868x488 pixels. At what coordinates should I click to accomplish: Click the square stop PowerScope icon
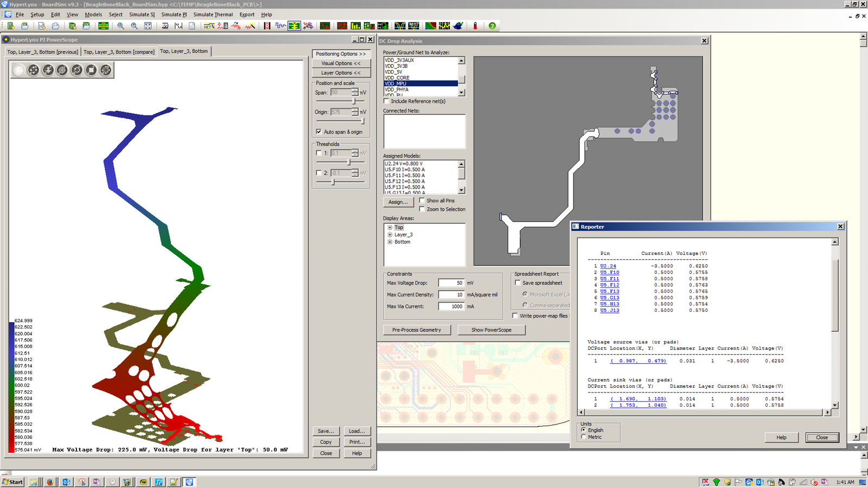pos(91,70)
